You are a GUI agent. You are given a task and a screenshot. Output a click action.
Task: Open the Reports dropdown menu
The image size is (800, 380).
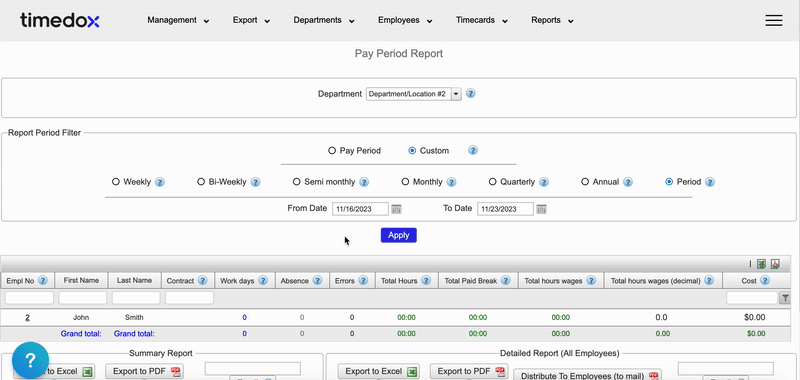pyautogui.click(x=553, y=20)
